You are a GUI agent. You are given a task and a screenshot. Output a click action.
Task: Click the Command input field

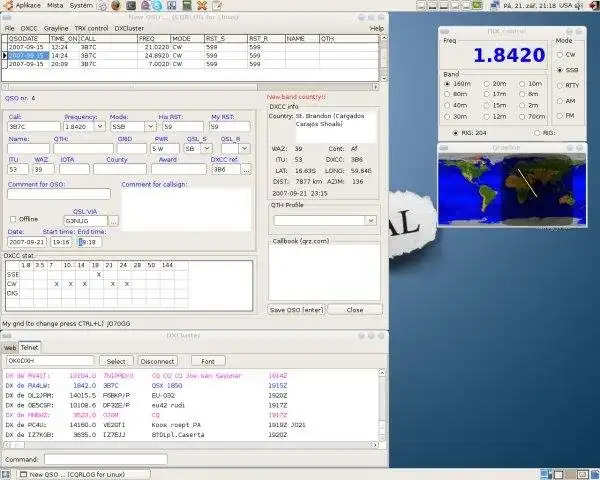pos(105,459)
